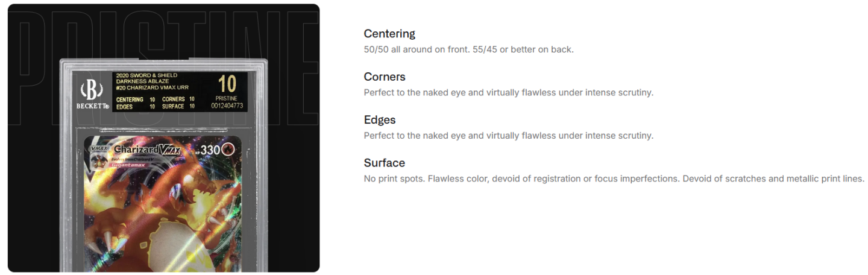Click the Surface heading

385,163
